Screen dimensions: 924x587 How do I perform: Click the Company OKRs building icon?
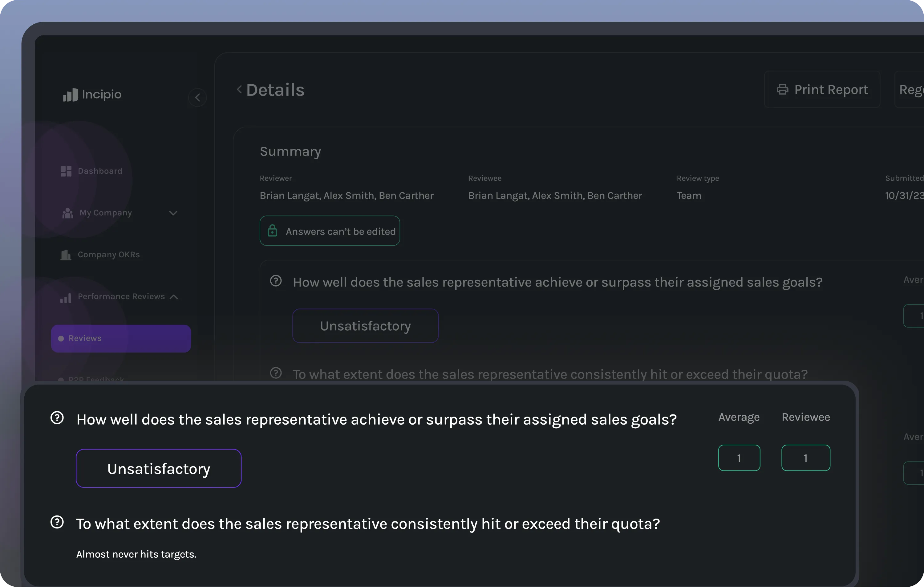click(x=66, y=255)
